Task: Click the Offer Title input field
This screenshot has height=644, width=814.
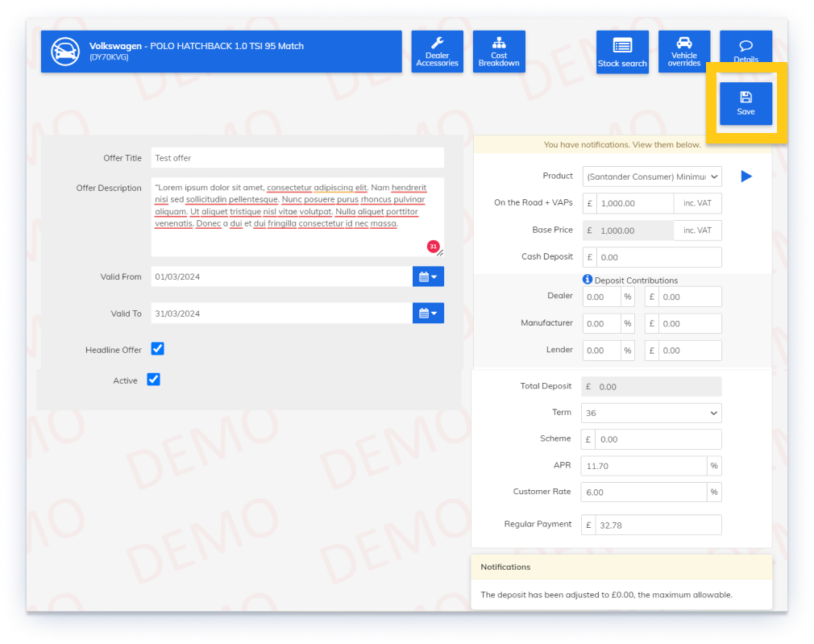Action: (x=297, y=158)
